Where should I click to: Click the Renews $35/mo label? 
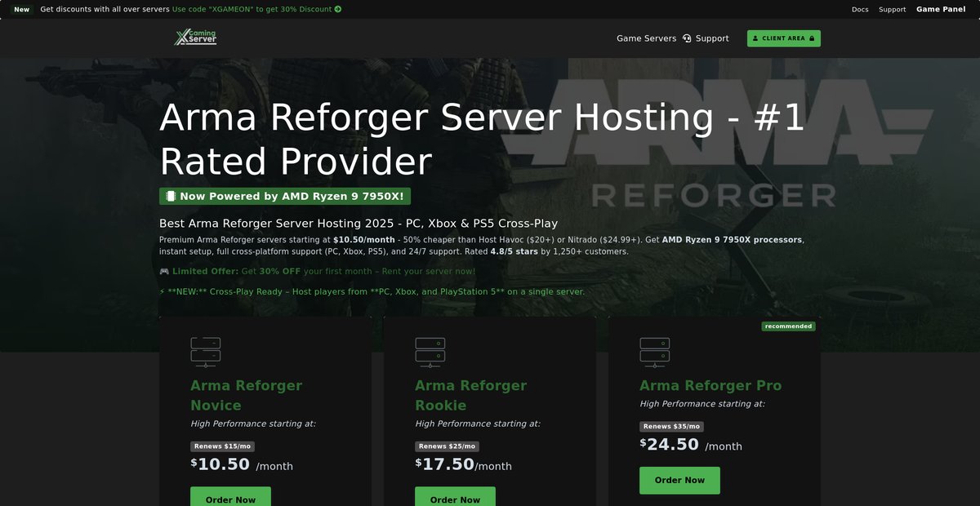(671, 426)
